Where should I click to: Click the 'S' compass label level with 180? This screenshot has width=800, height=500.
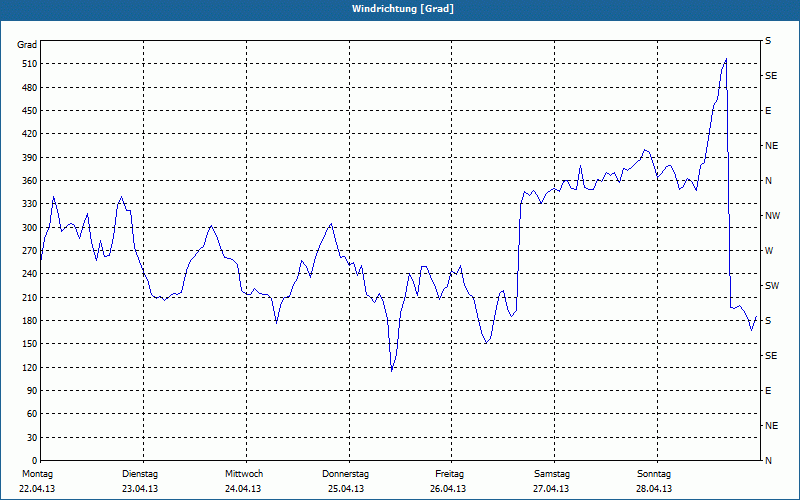[768, 320]
